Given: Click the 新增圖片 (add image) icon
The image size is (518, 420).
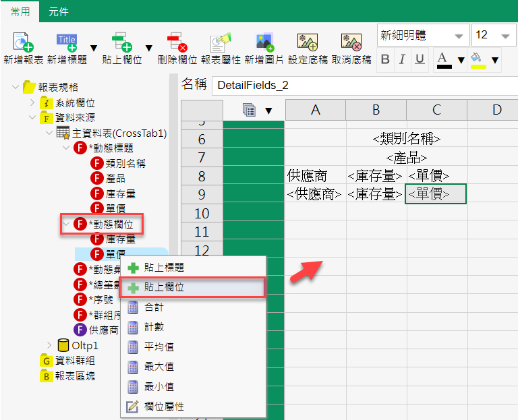Looking at the screenshot, I should tap(264, 42).
